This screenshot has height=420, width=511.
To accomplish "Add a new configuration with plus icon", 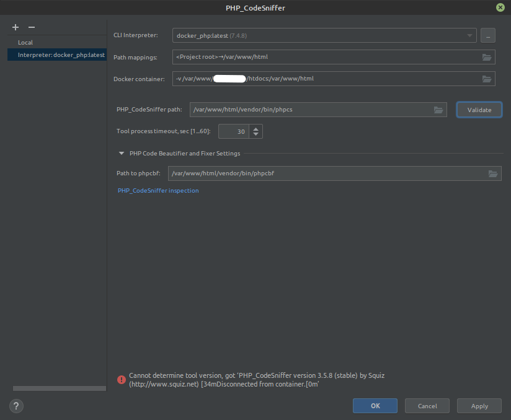I will point(16,27).
